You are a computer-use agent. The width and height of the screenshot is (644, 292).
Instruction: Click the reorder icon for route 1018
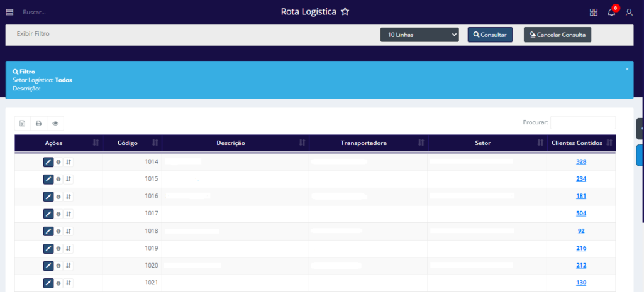[68, 231]
